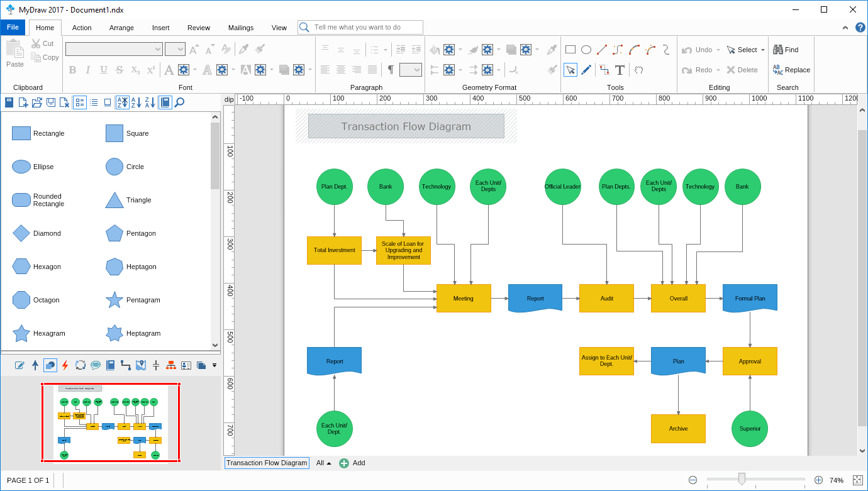This screenshot has height=491, width=868.
Task: Expand more shape libraries arrow
Action: (x=214, y=365)
